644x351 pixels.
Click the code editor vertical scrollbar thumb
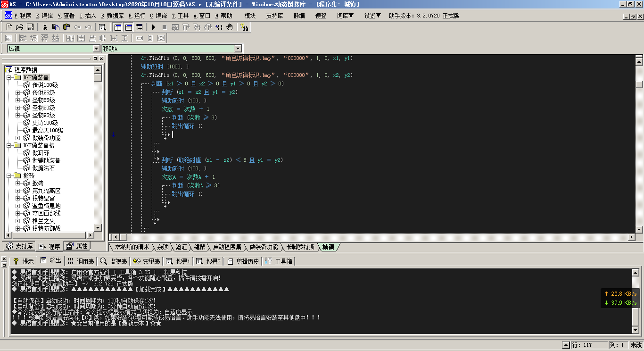click(x=639, y=84)
